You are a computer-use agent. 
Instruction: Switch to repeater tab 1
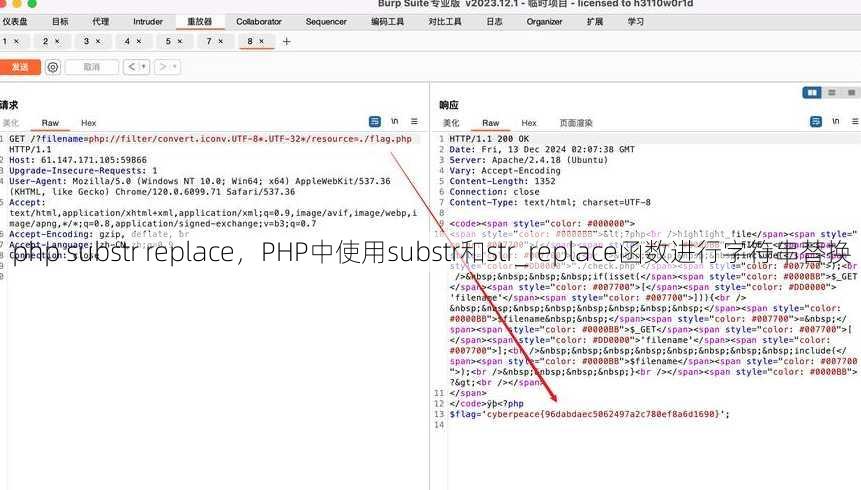click(4, 41)
